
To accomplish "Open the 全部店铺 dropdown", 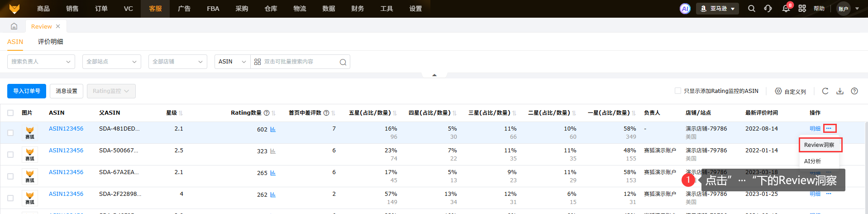I will pos(177,62).
